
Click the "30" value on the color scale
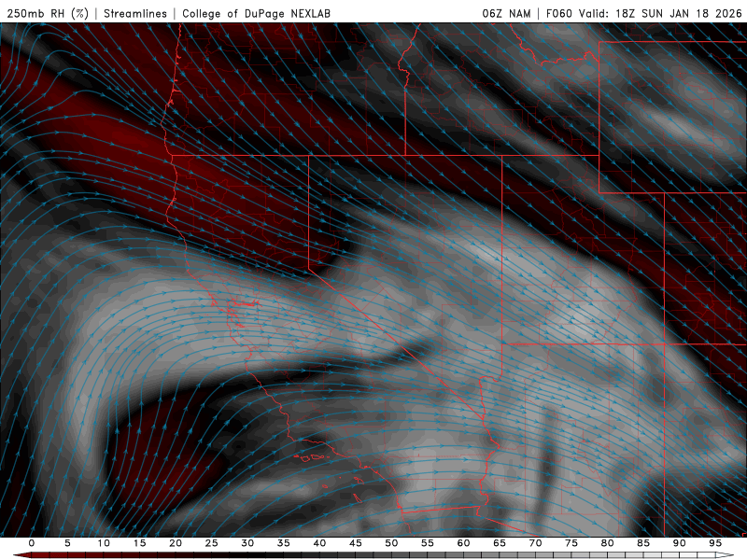click(x=247, y=543)
